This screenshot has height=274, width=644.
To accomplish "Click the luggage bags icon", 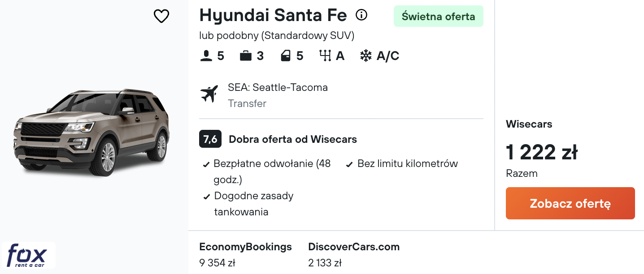I will [245, 56].
